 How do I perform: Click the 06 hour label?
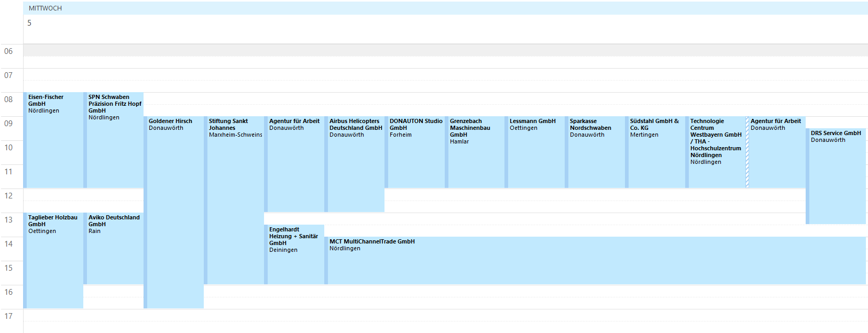pyautogui.click(x=8, y=51)
